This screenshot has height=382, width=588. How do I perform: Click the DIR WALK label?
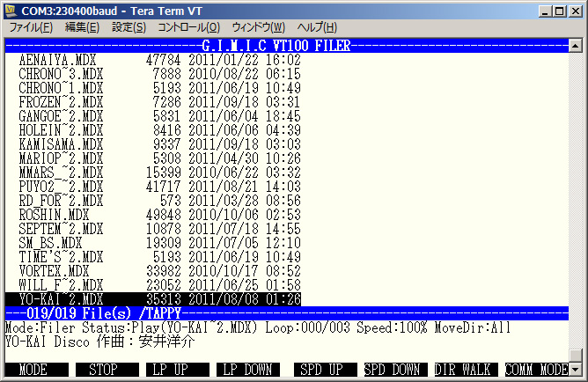pyautogui.click(x=463, y=370)
